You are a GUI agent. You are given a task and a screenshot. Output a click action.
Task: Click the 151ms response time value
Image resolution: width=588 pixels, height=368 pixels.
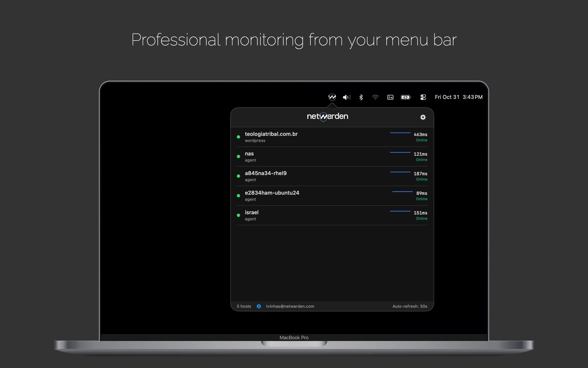[x=420, y=213]
